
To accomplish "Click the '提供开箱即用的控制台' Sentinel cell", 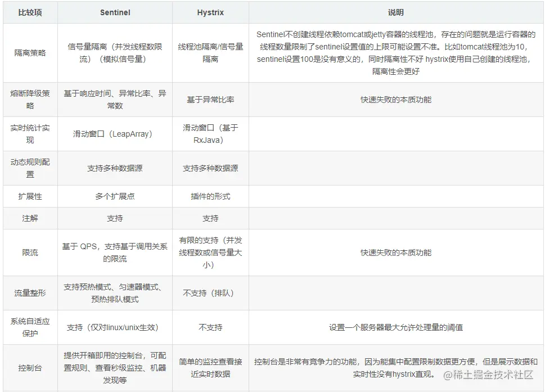I will (x=115, y=368).
